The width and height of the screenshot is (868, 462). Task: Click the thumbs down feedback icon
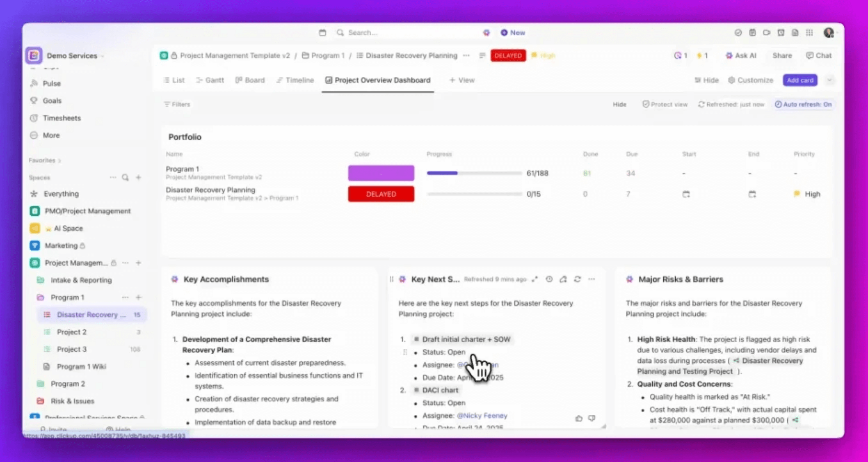592,418
